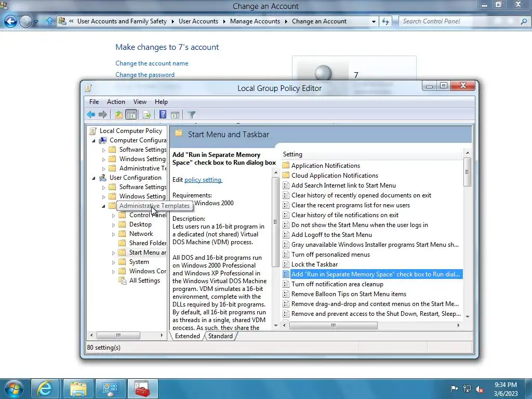The image size is (532, 399).
Task: Expand the Windows Components tree node
Action: point(113,271)
